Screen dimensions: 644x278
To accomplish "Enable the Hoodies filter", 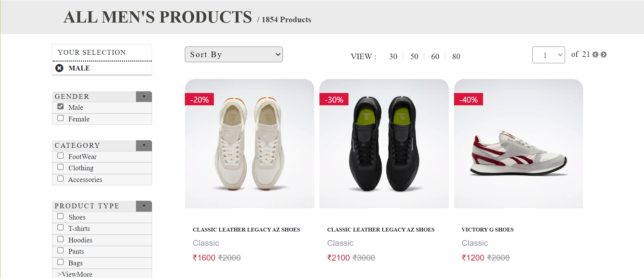I will pos(60,239).
